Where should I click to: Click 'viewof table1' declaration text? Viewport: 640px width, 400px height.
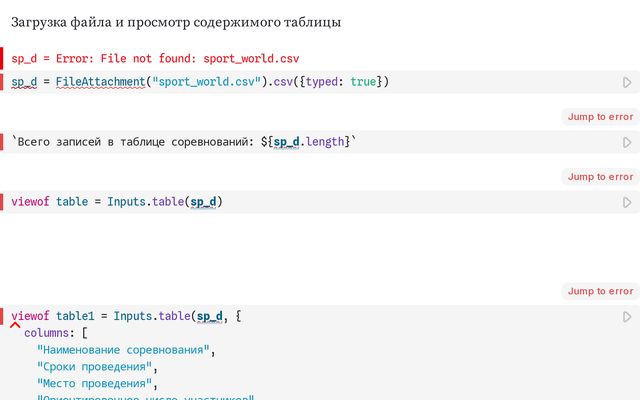[53, 316]
